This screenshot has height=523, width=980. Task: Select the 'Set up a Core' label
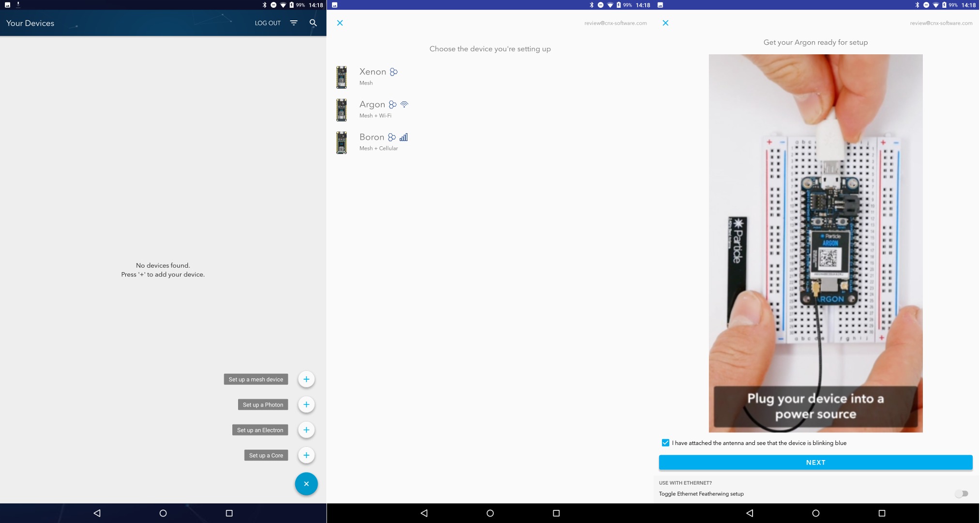(266, 455)
